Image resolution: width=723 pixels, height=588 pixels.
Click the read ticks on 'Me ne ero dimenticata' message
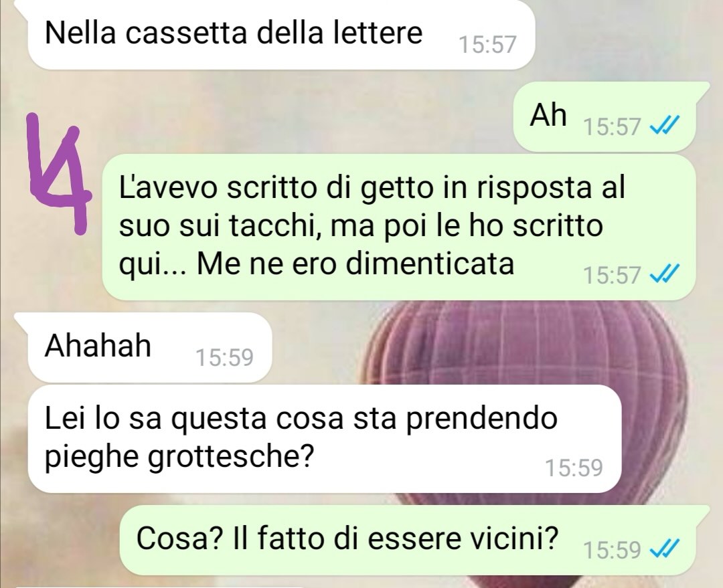click(x=664, y=275)
